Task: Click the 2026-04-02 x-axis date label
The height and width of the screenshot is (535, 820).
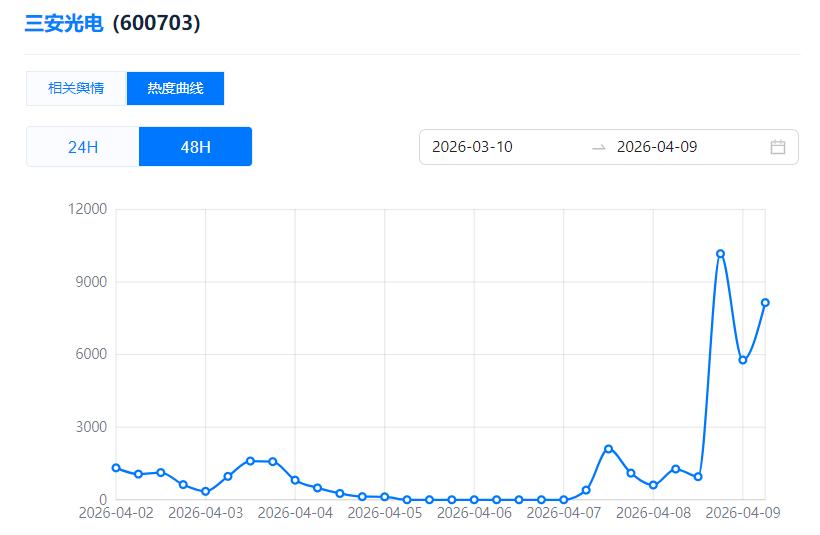Action: coord(116,513)
